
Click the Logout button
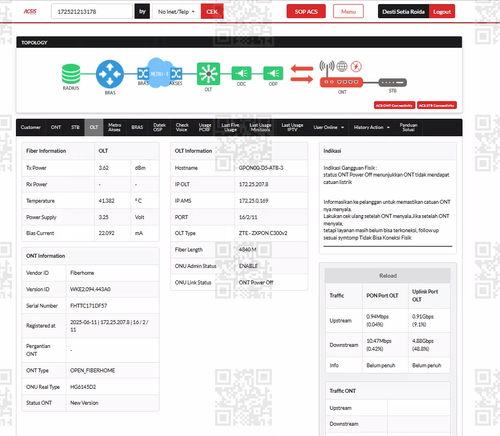pos(442,12)
